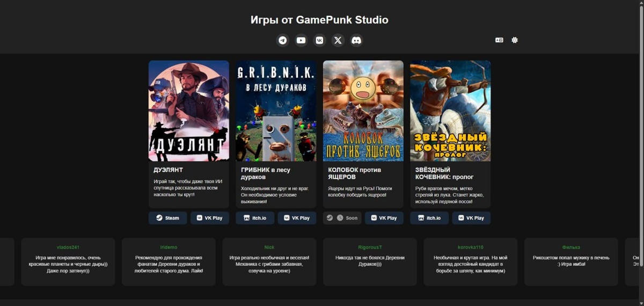Open ГРИБНИК on itch.io
Image resolution: width=644 pixels, height=306 pixels.
tap(255, 218)
